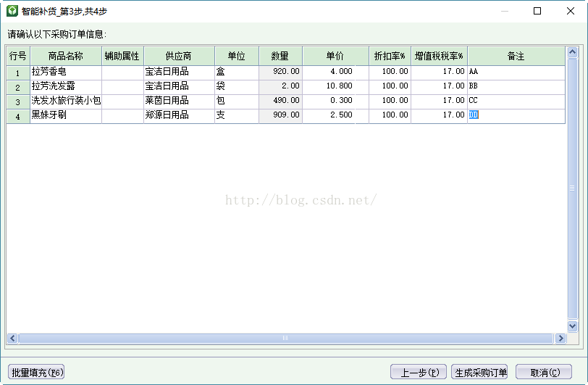The image size is (588, 385).
Task: Click the 行号 column header
Action: click(x=18, y=56)
